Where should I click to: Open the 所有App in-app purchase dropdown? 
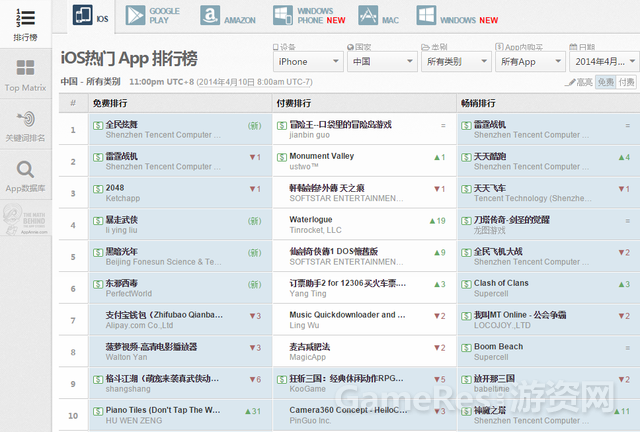(530, 62)
